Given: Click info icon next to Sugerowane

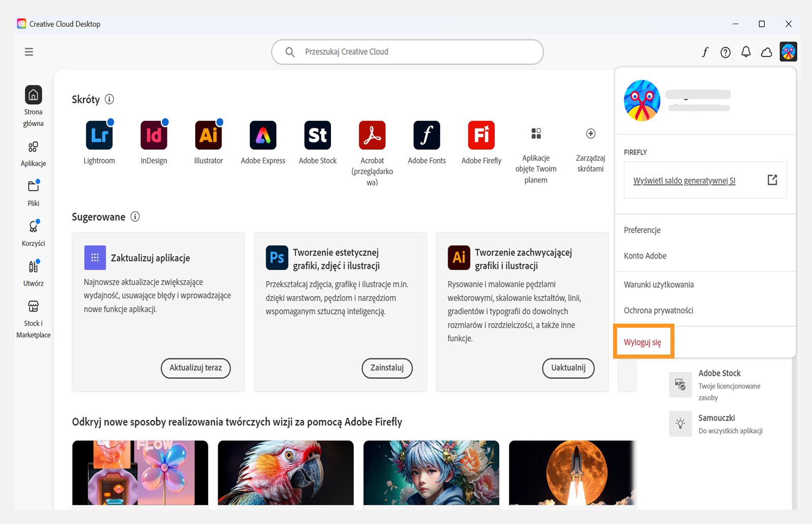Looking at the screenshot, I should tap(135, 217).
